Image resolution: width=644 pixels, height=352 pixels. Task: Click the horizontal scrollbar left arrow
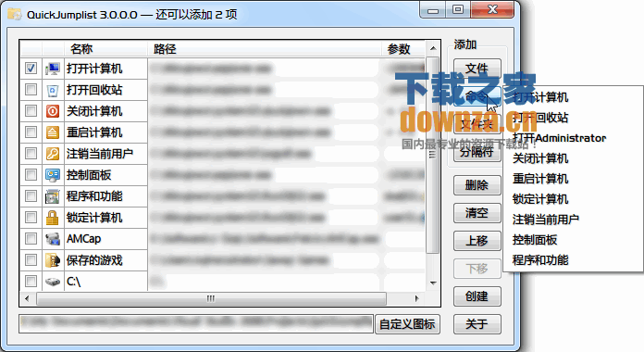click(27, 298)
